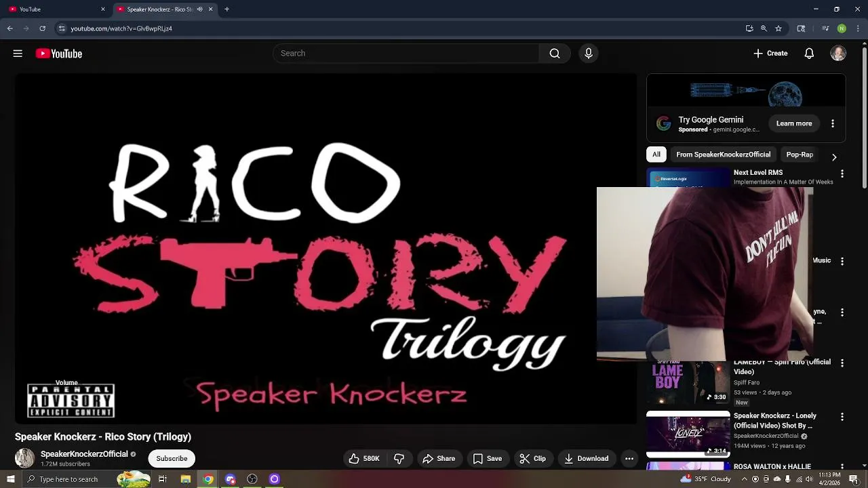Open the Chrome extensions icon
Image resolution: width=868 pixels, height=488 pixels.
pyautogui.click(x=801, y=28)
